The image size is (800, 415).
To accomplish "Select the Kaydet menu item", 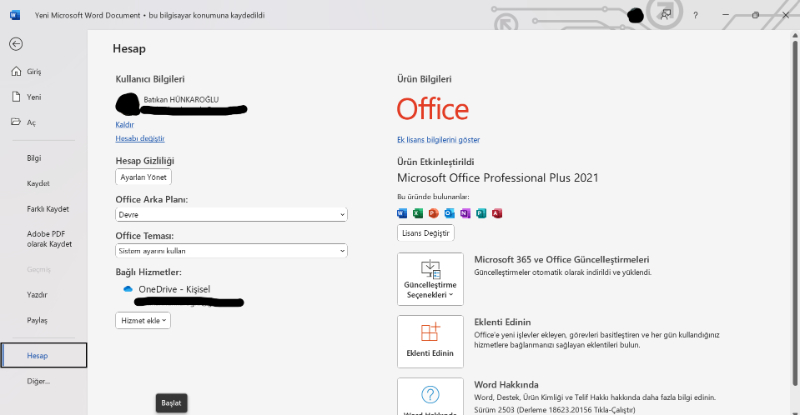I will click(38, 183).
